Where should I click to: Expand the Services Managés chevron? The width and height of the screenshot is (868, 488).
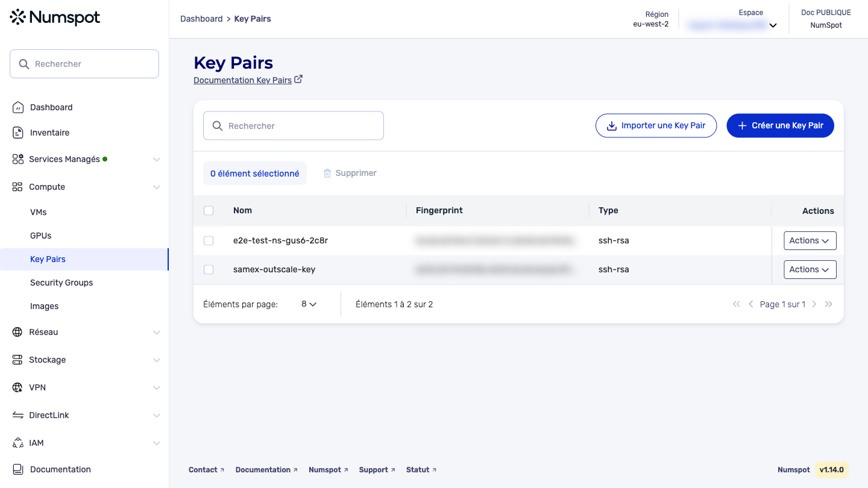coord(157,160)
